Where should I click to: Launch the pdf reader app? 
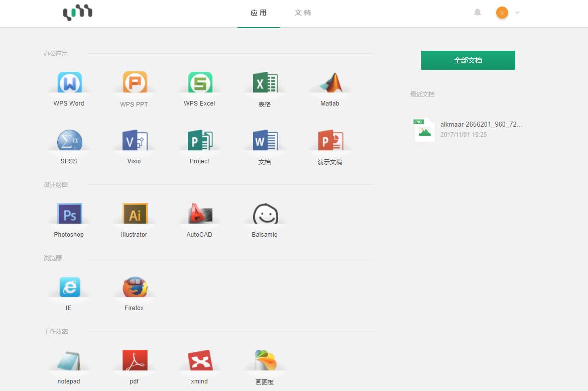(135, 360)
